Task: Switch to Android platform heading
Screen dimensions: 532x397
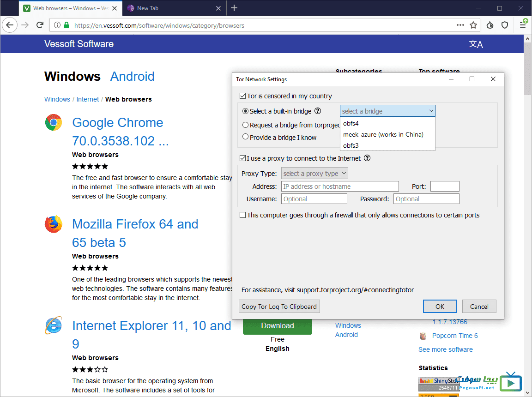Action: [133, 76]
